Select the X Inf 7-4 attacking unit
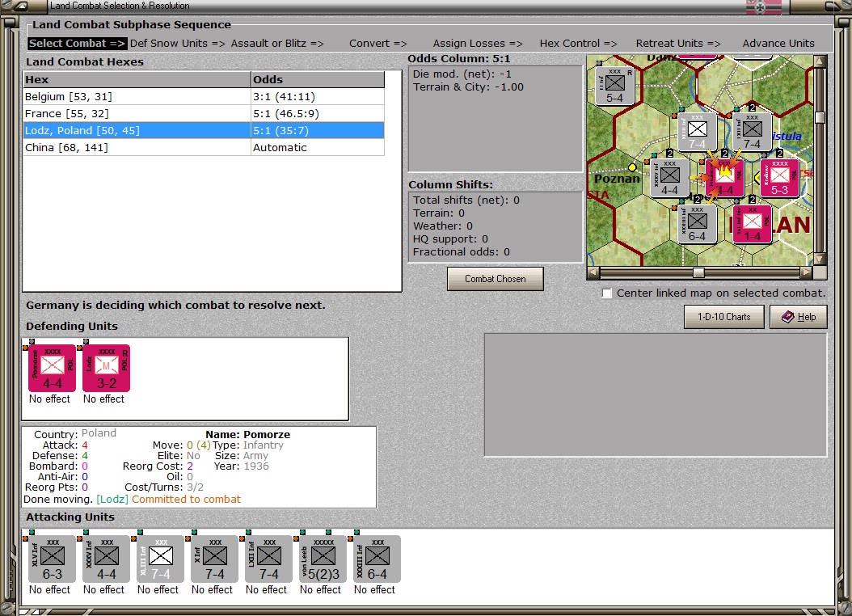The image size is (852, 616). (215, 559)
